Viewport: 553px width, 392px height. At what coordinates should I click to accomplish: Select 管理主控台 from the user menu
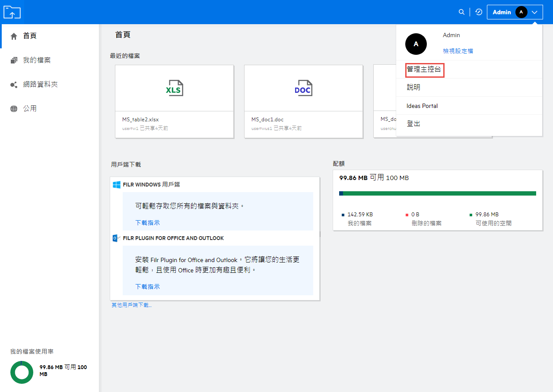click(424, 70)
